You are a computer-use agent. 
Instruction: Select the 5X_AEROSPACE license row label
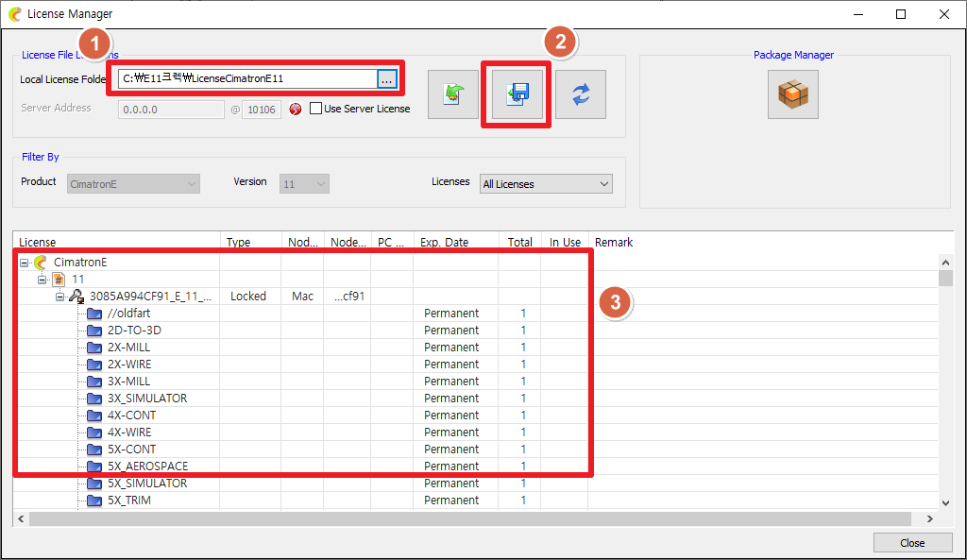tap(148, 467)
